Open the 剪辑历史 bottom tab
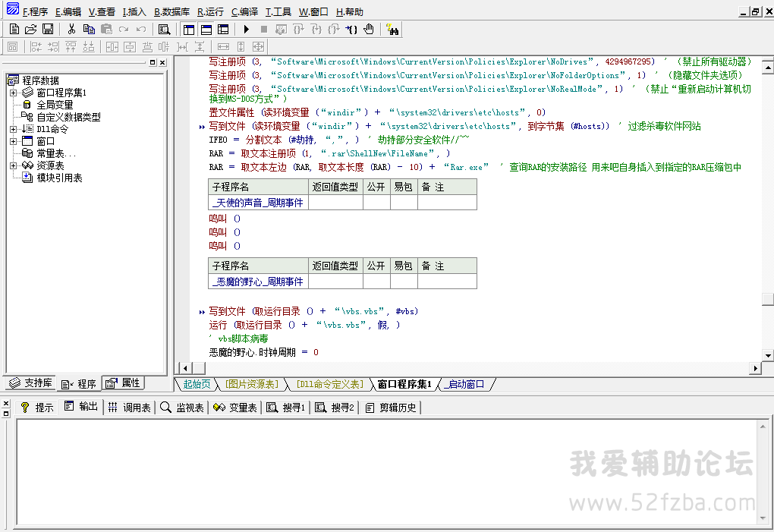Screen dimensions: 774x532 coord(391,408)
